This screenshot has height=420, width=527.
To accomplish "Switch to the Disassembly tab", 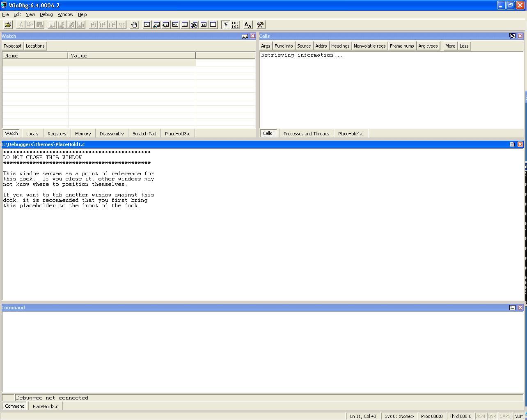I will coord(111,133).
